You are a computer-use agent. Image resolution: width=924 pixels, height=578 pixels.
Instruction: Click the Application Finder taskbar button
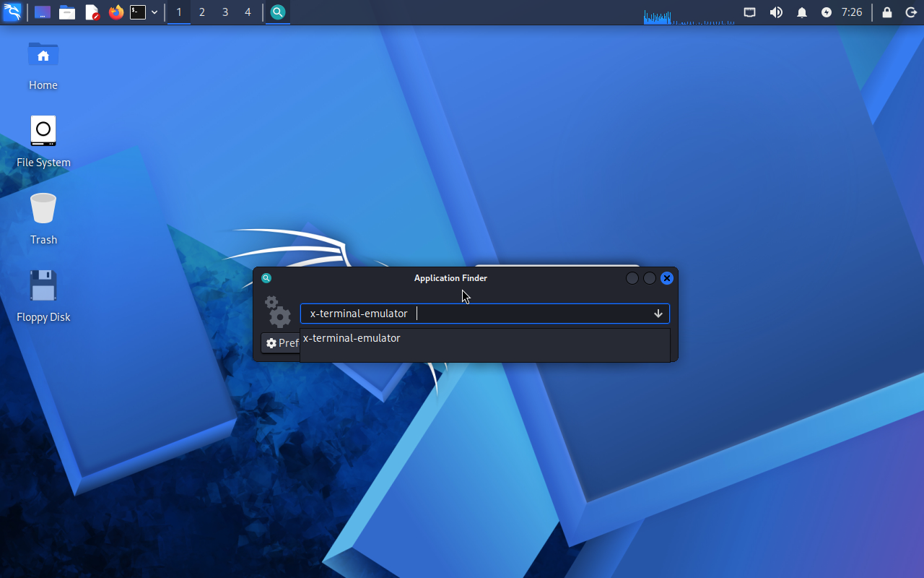(278, 12)
